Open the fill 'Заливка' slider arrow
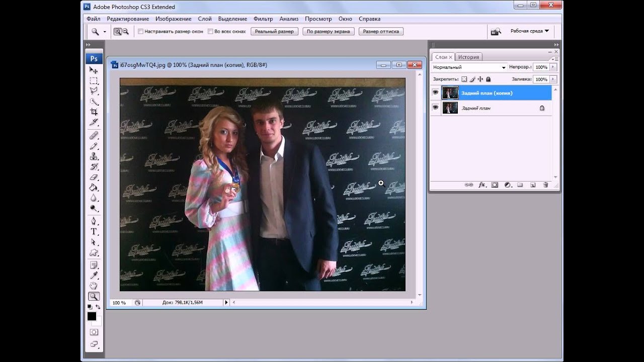This screenshot has width=644, height=362. pyautogui.click(x=553, y=79)
